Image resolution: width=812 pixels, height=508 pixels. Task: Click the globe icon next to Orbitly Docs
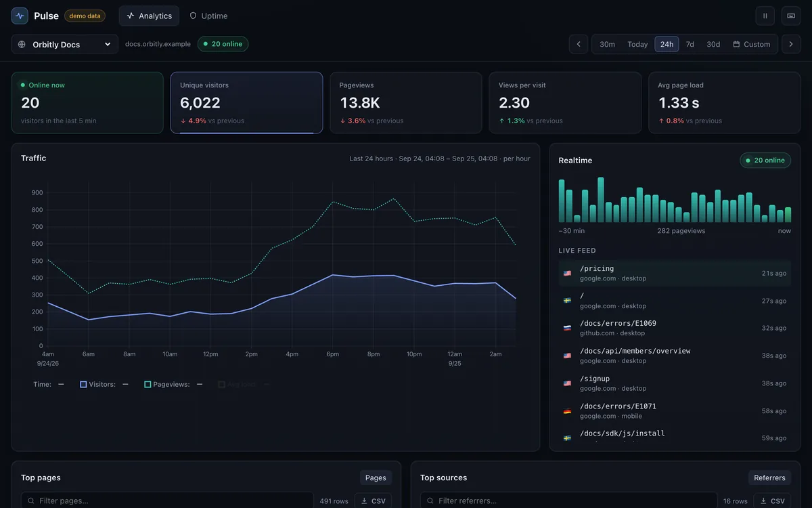(22, 44)
